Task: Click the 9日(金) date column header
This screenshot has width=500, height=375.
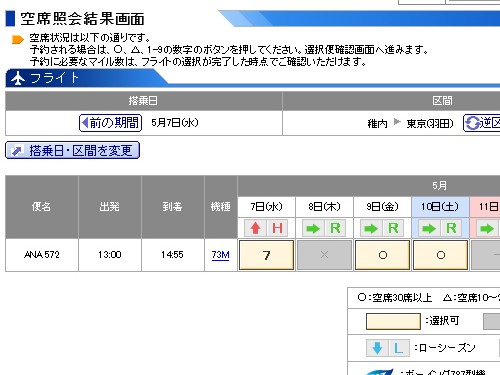Action: 382,207
